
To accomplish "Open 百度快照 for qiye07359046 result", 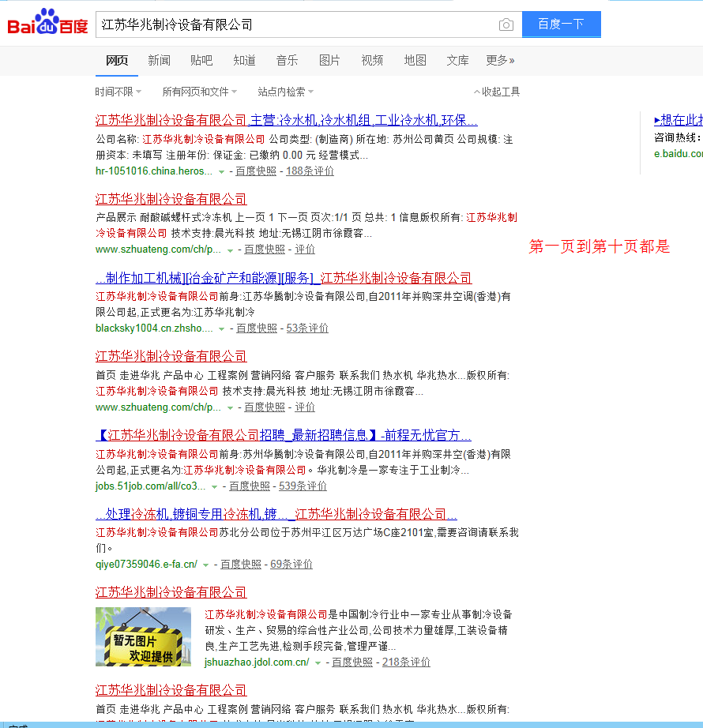I will point(241,564).
